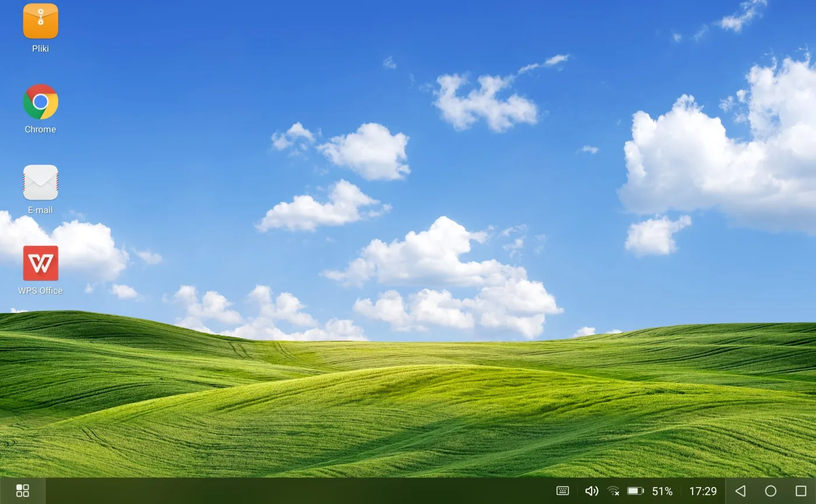Viewport: 816px width, 504px height.
Task: Open the app launcher grid button
Action: click(x=22, y=491)
